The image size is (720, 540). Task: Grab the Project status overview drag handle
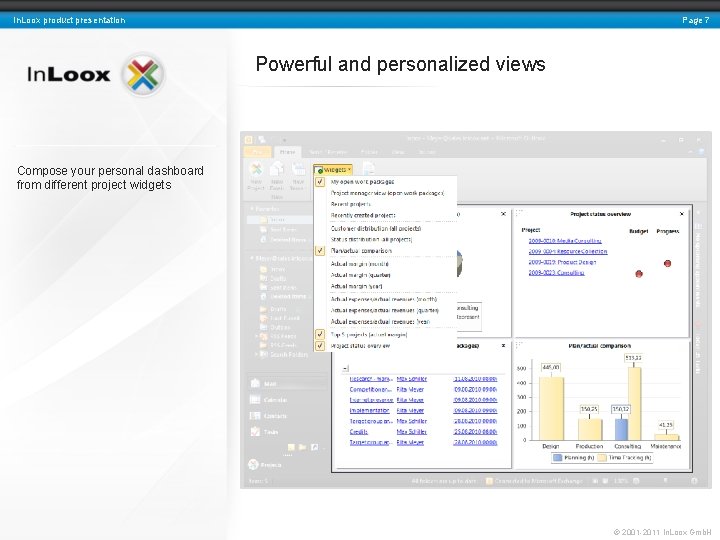pyautogui.click(x=519, y=213)
